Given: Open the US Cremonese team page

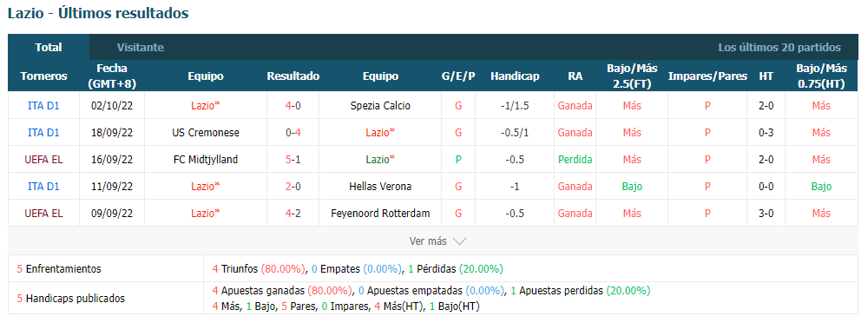Looking at the screenshot, I should tap(206, 133).
